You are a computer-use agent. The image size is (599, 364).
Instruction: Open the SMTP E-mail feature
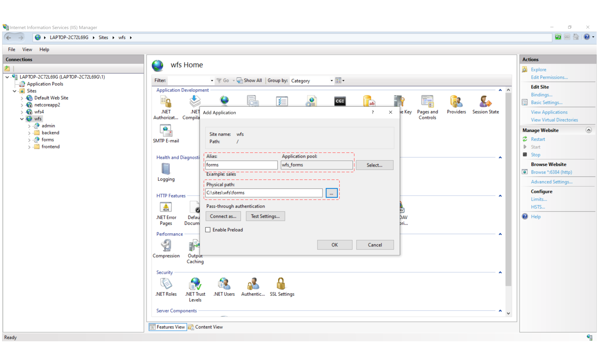click(166, 134)
